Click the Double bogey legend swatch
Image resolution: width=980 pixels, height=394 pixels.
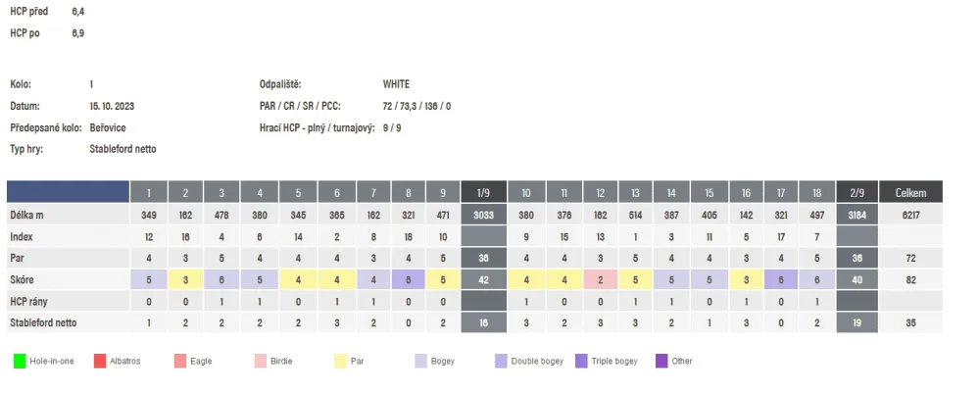click(x=501, y=361)
